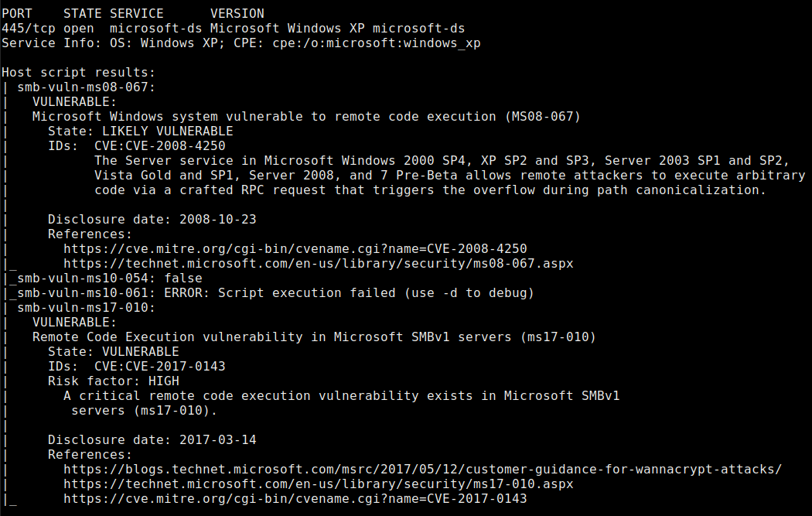
Task: Click the "Microsoft Windows XP microsoft-ds" version text
Action: tap(337, 29)
